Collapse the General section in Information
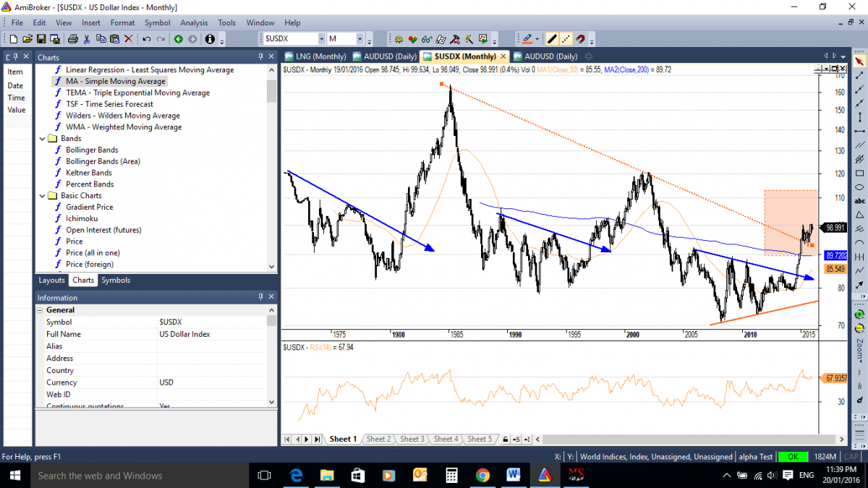The image size is (868, 488). click(x=41, y=309)
